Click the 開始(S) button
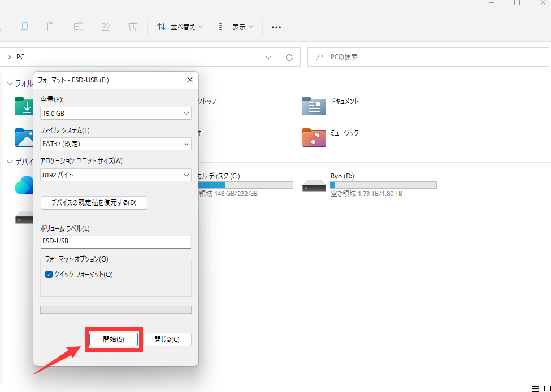Image resolution: width=551 pixels, height=392 pixels. 114,339
